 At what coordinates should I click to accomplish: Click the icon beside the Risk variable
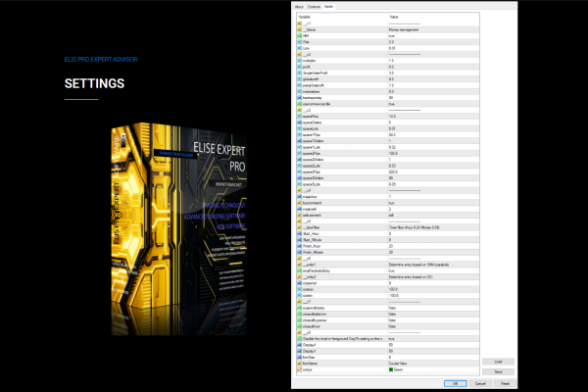(299, 42)
